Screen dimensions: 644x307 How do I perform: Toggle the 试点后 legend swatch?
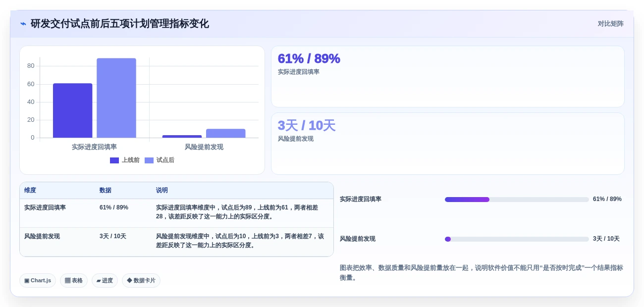tap(149, 160)
